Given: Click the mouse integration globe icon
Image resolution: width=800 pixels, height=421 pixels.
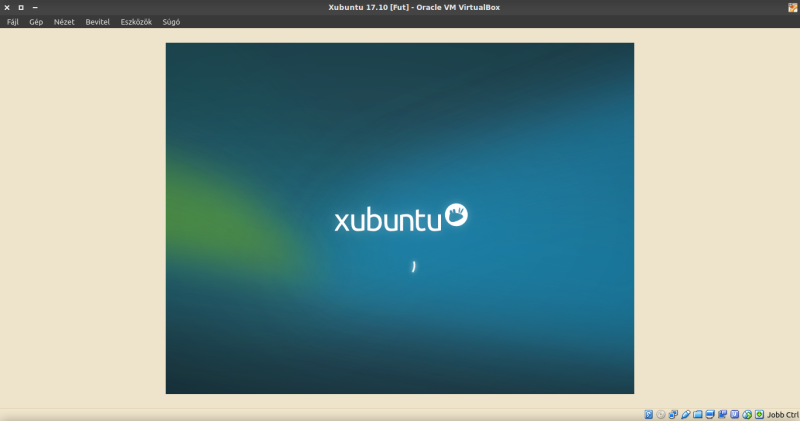Looking at the screenshot, I should click(747, 414).
